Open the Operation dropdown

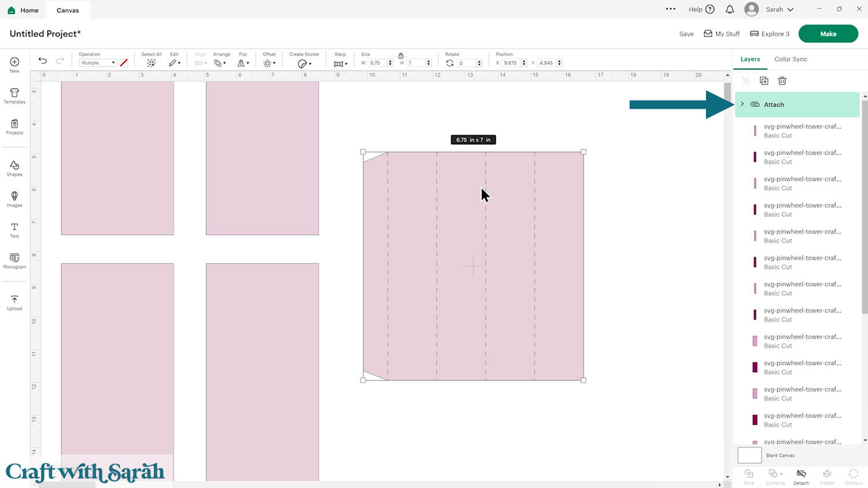click(x=98, y=63)
